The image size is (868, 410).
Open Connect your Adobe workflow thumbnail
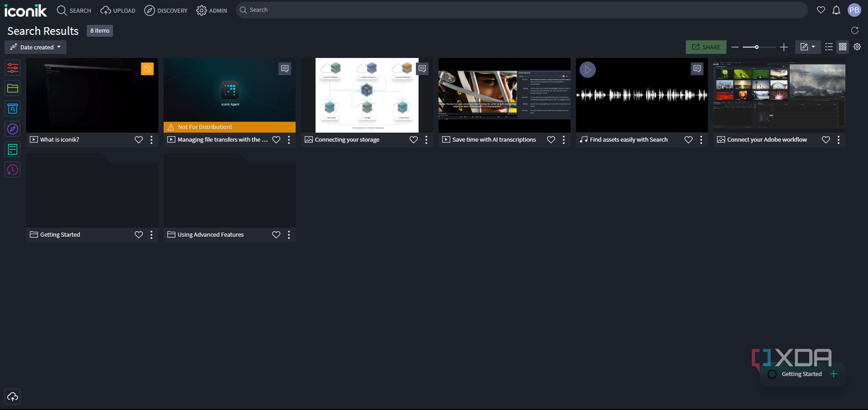coord(779,95)
